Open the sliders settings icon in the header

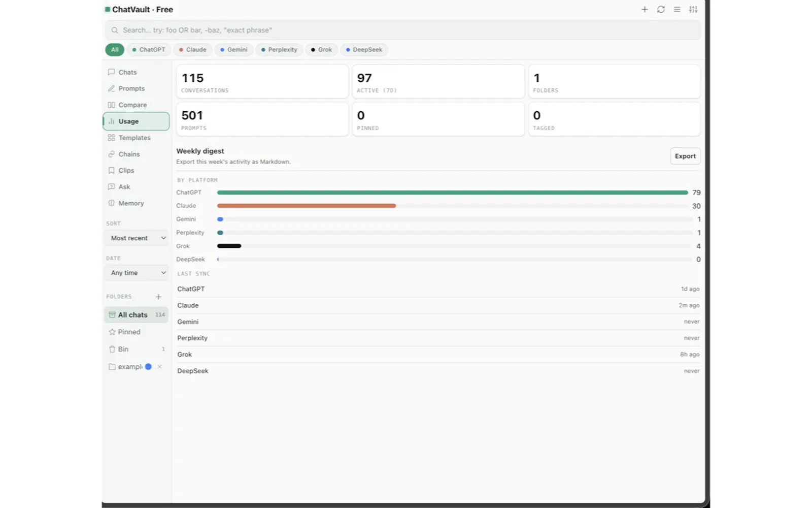click(693, 10)
